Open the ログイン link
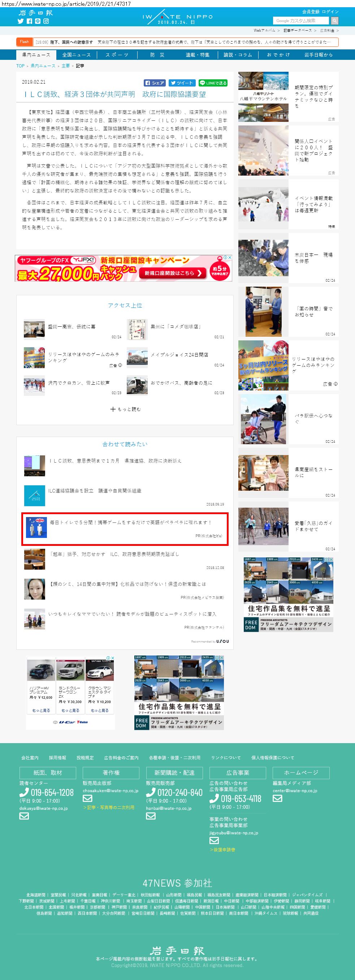This screenshot has height=980, width=355. 330,12
